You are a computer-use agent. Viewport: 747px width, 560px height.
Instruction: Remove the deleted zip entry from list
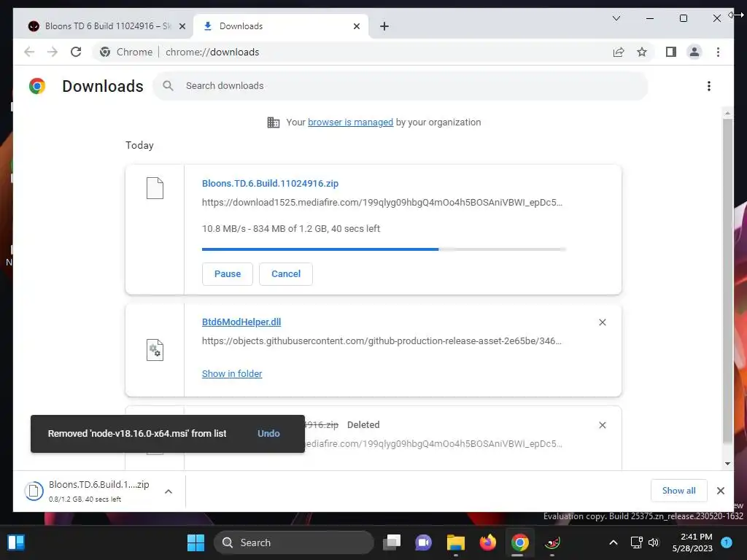coord(602,425)
